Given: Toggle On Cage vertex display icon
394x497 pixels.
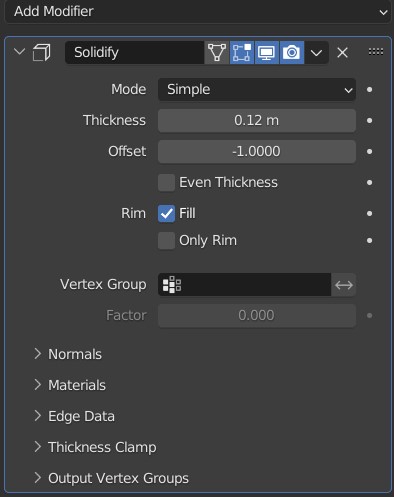Looking at the screenshot, I should click(217, 53).
